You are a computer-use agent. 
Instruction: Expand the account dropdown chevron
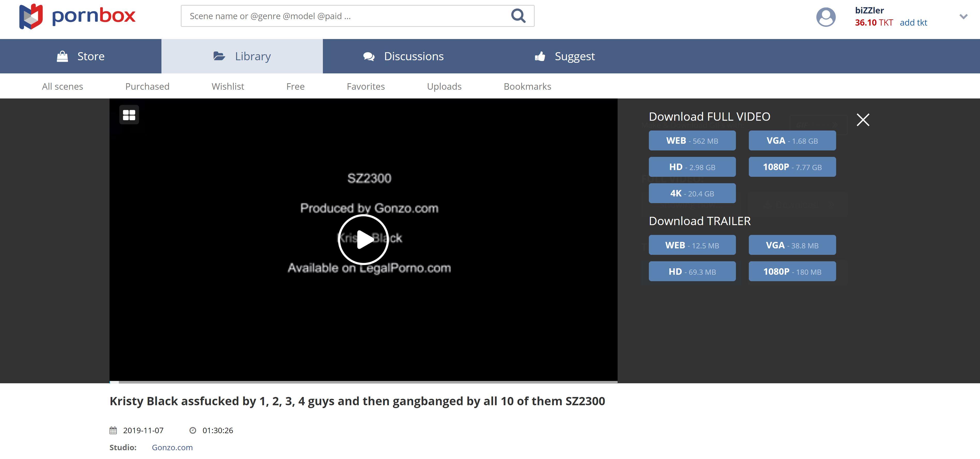click(x=963, y=17)
